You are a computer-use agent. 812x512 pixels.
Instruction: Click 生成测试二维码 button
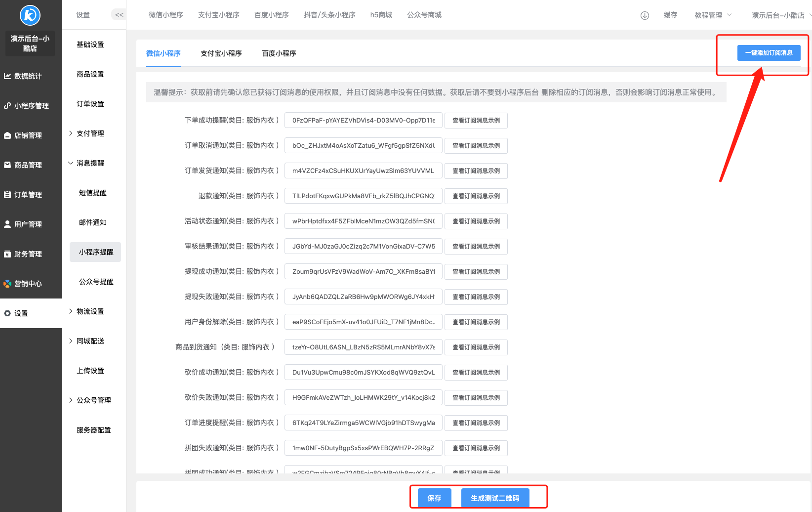495,498
